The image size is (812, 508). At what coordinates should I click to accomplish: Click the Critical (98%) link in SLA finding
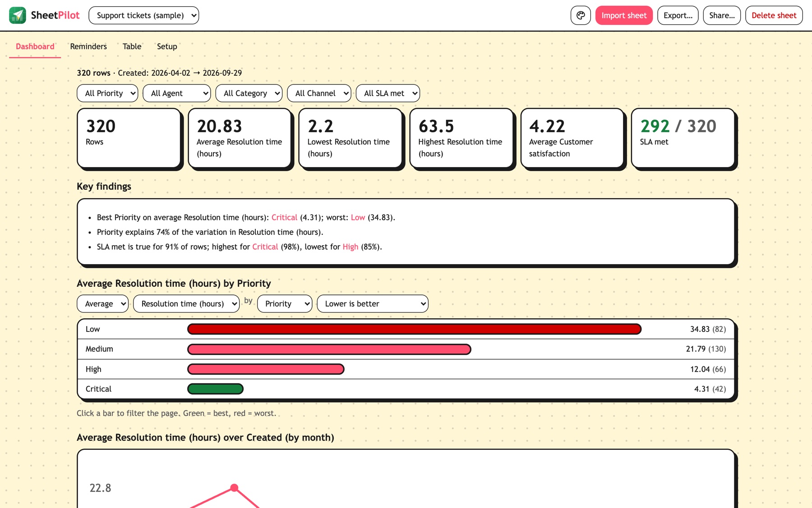pyautogui.click(x=265, y=247)
